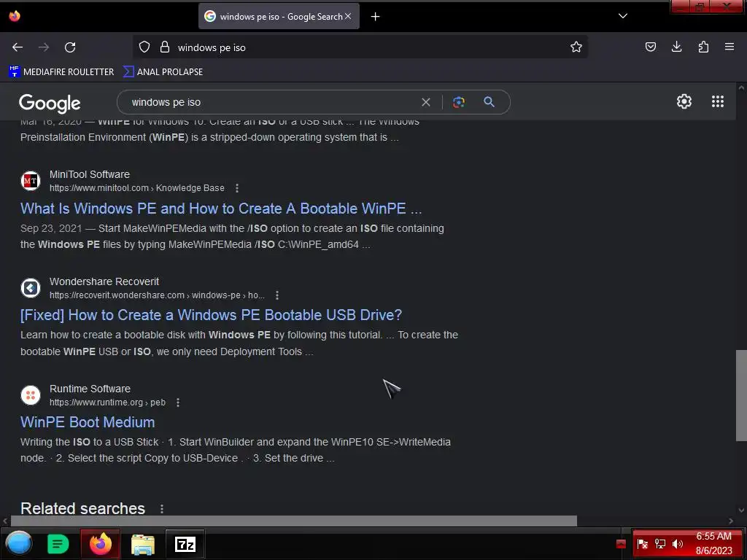
Task: Click the Firefox taskbar button
Action: 101,544
